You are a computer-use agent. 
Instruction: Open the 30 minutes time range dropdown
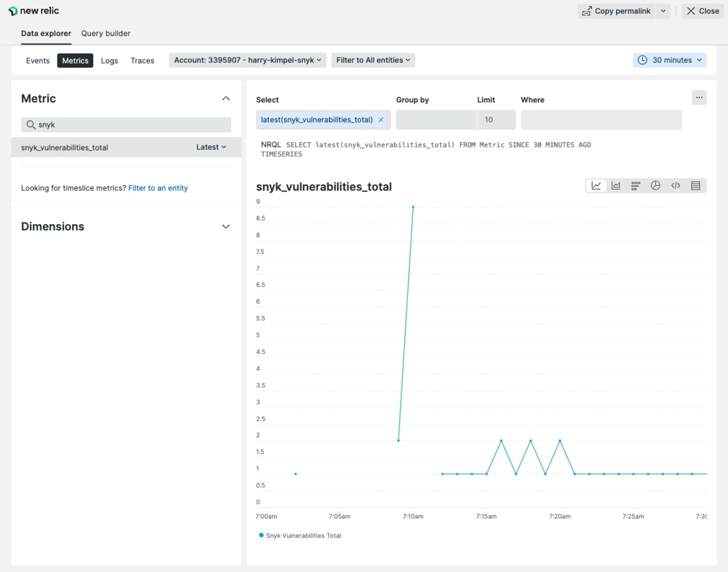click(x=670, y=60)
